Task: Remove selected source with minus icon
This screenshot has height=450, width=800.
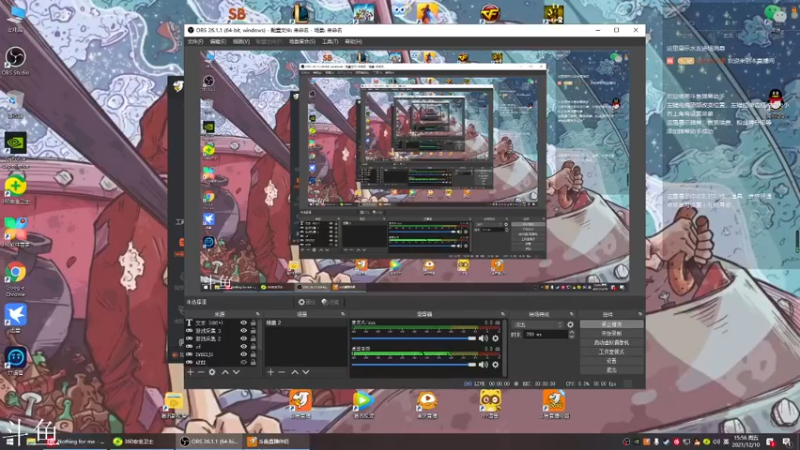Action: pos(201,372)
